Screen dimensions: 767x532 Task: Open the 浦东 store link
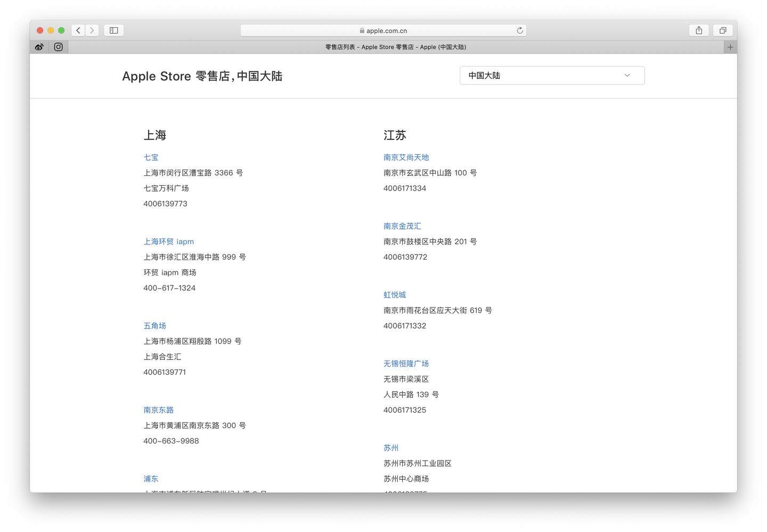point(151,479)
